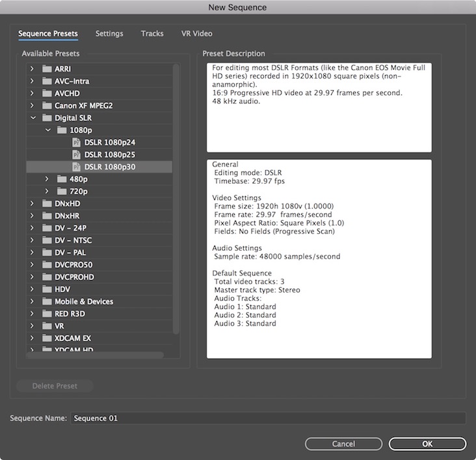Open the Tracks tab
476x460 pixels.
152,34
